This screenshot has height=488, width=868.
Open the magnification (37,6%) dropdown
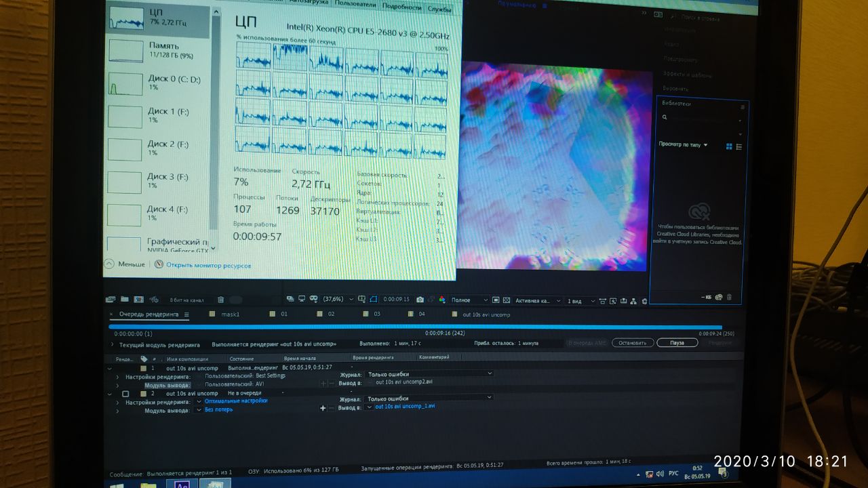point(336,299)
